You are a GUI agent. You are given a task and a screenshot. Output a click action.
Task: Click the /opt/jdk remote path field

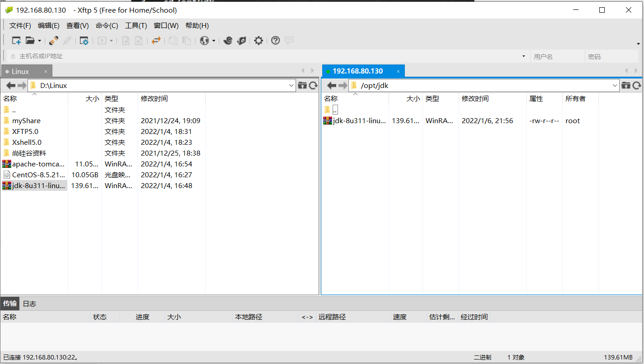point(484,85)
